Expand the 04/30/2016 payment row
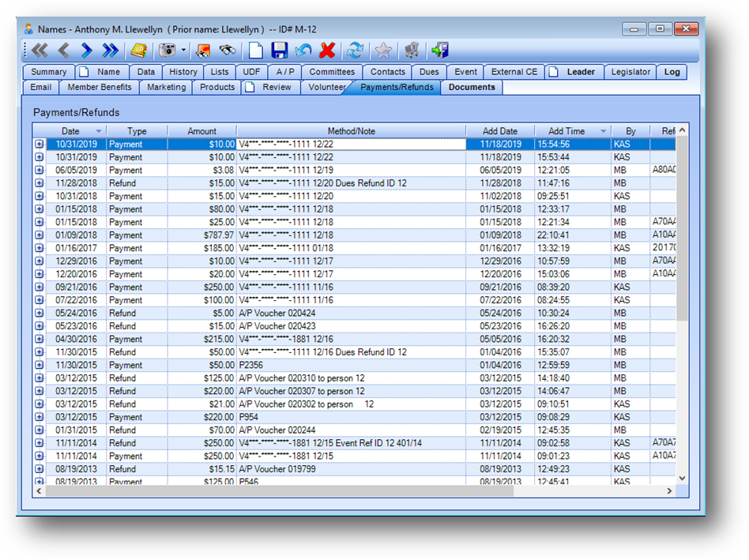 pyautogui.click(x=40, y=339)
